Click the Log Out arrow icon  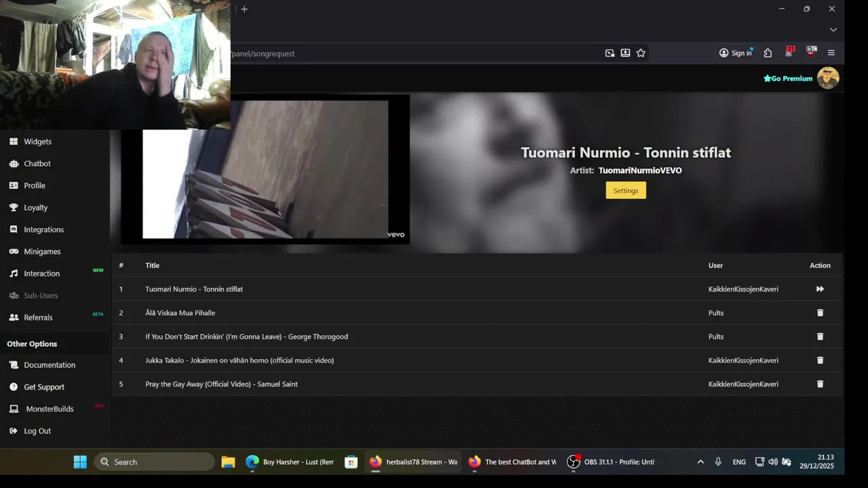tap(14, 431)
